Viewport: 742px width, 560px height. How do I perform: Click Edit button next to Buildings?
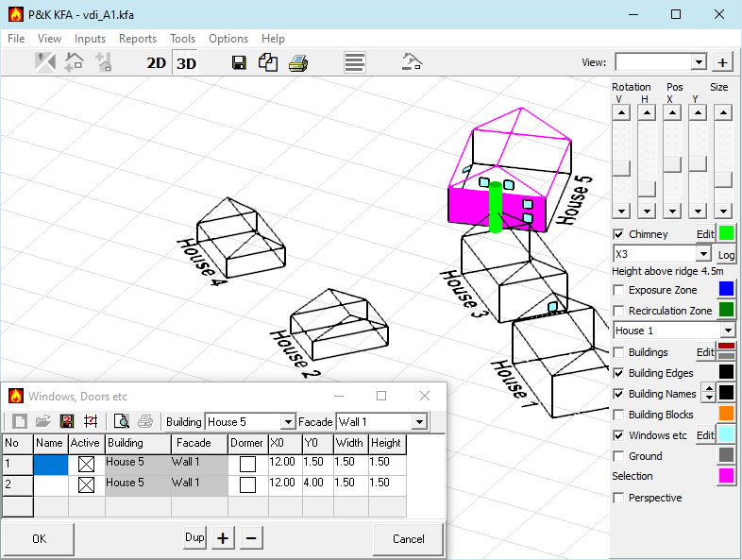tap(705, 352)
